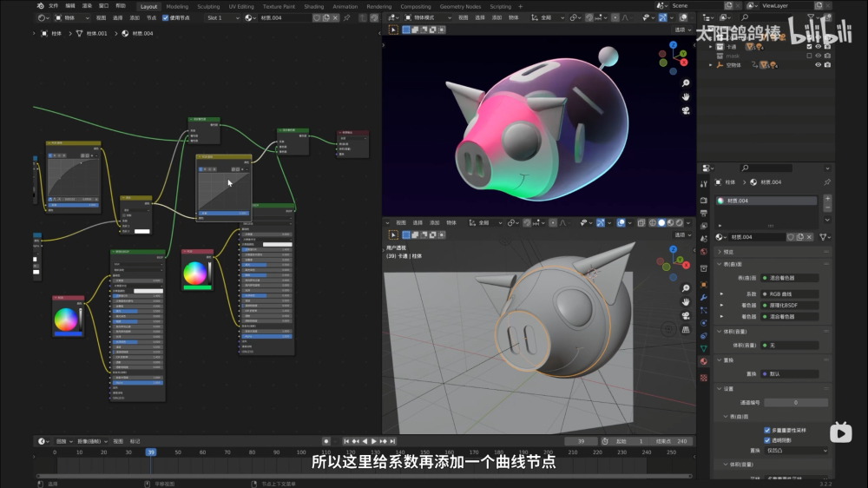
Task: Play the timeline animation
Action: [x=373, y=441]
